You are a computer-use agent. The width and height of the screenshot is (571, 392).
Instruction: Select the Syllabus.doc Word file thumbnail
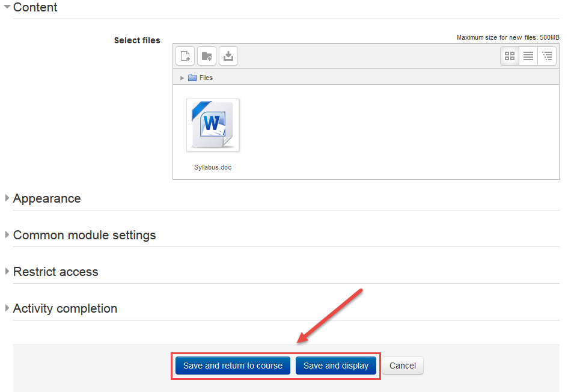[x=213, y=125]
